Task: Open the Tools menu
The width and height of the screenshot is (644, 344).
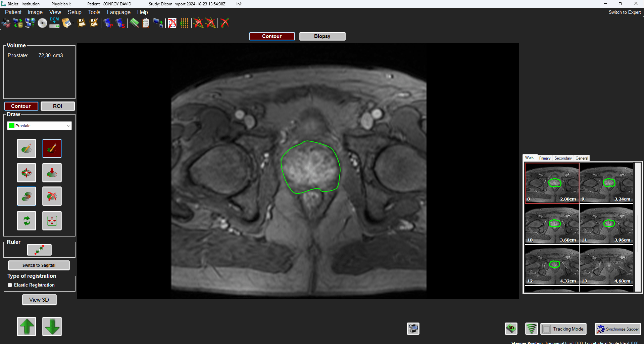Action: 94,12
